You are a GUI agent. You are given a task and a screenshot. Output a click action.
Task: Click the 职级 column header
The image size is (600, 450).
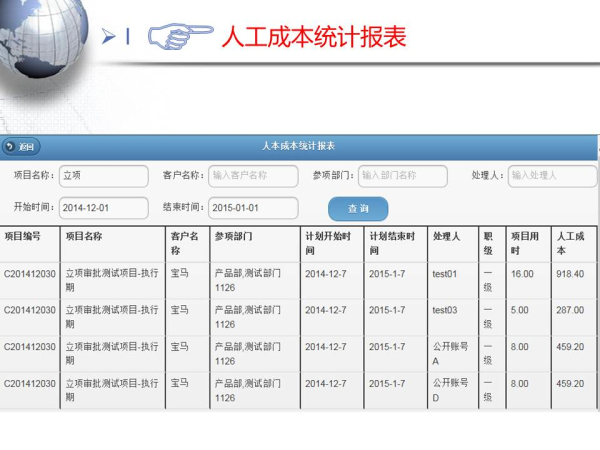click(x=492, y=244)
